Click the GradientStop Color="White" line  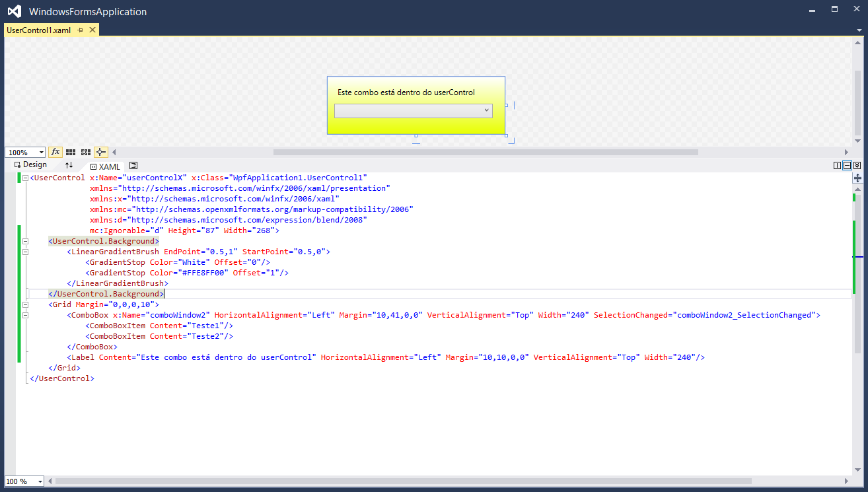click(x=178, y=262)
